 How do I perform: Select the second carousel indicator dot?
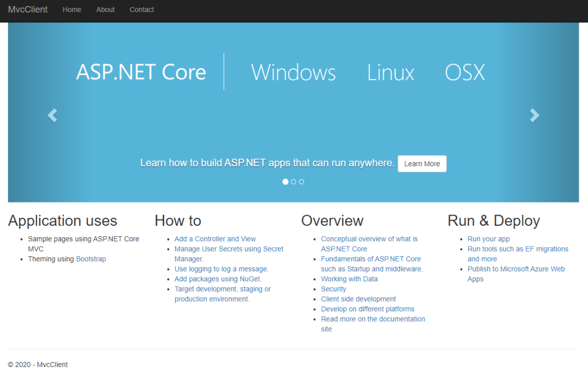click(x=293, y=182)
